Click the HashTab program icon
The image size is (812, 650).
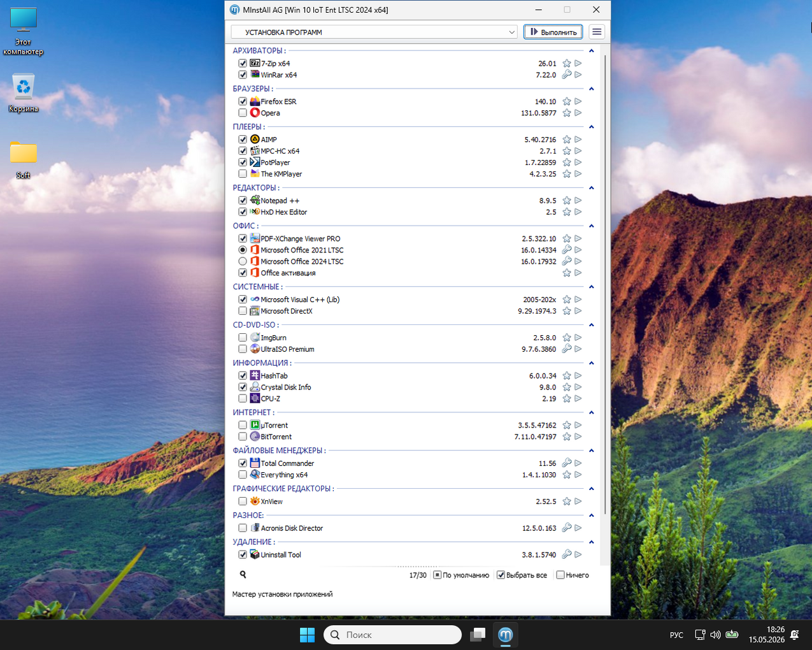click(255, 375)
